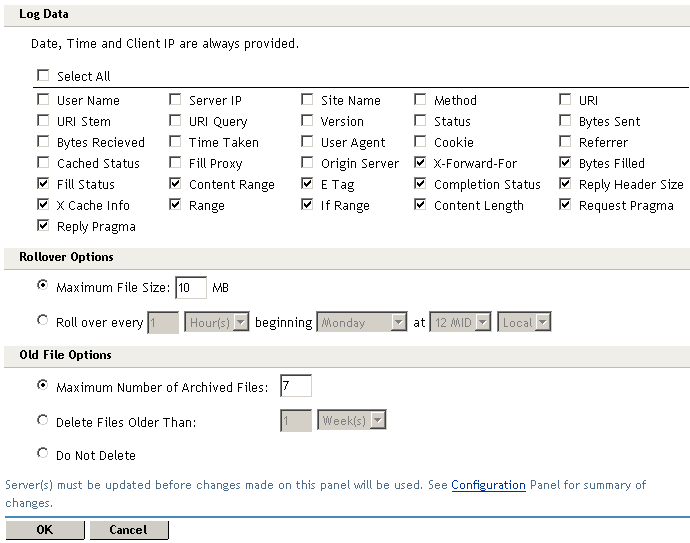
Task: Open the Local time zone dropdown
Action: point(525,323)
